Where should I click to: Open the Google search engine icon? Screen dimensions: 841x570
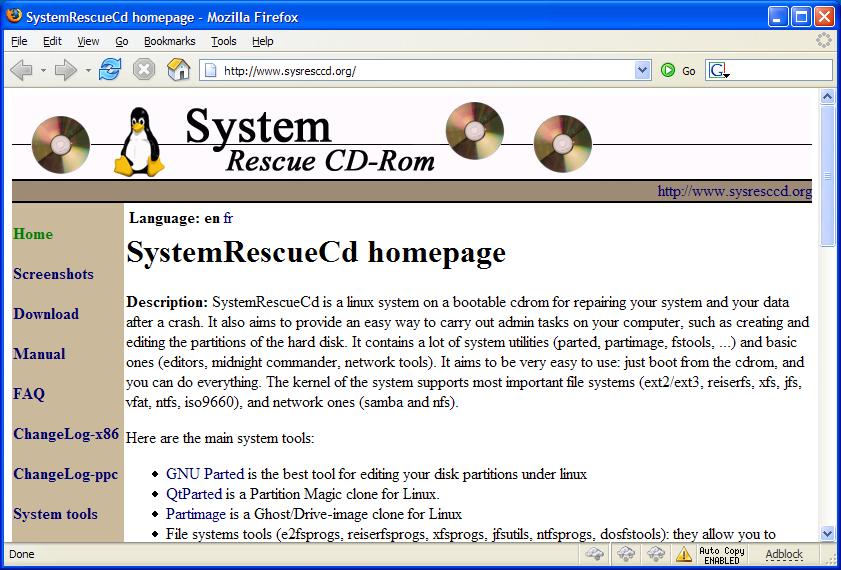[718, 70]
